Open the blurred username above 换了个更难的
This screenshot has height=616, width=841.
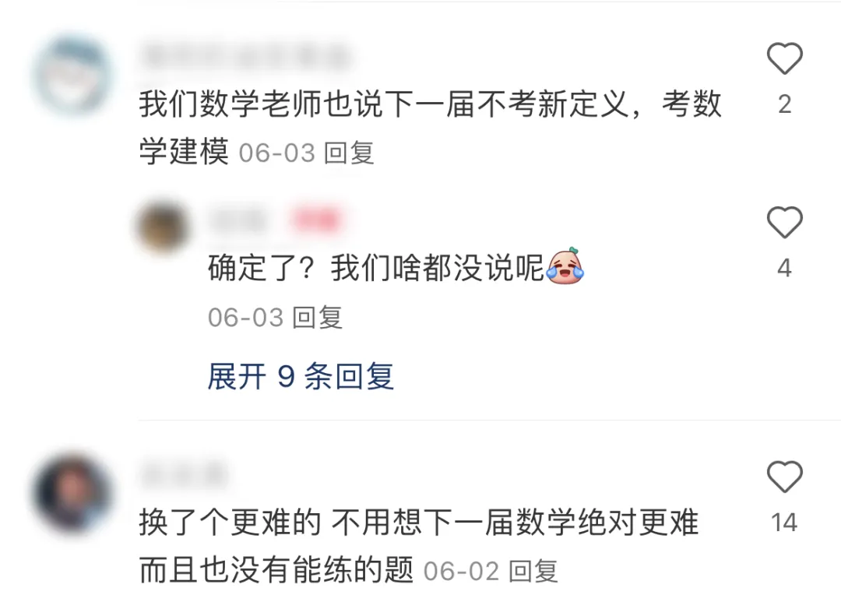click(184, 474)
